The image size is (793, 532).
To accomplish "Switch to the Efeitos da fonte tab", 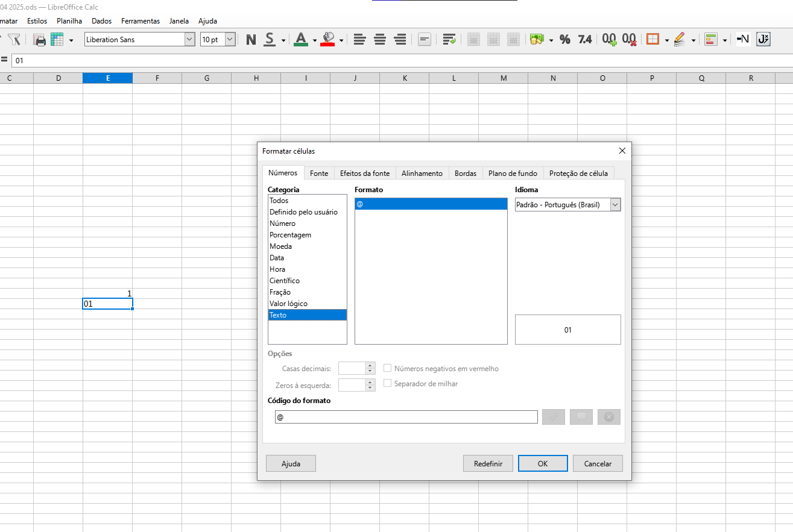I will tap(365, 173).
